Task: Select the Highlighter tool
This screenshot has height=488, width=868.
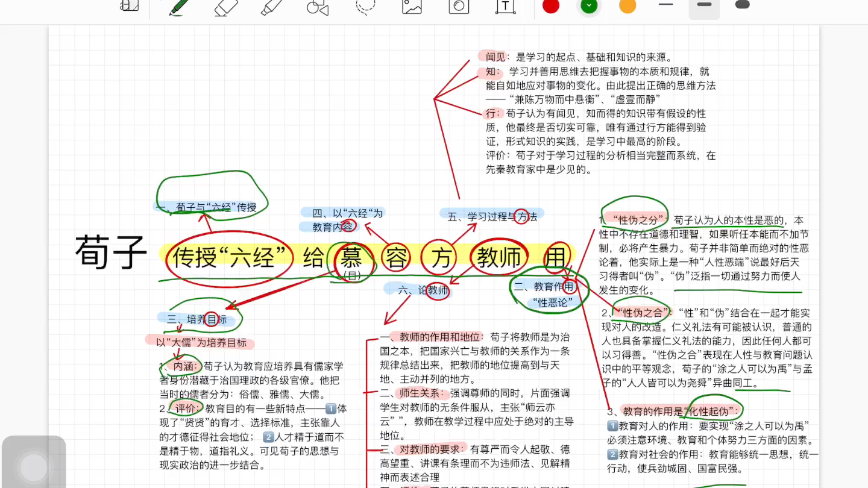Action: click(x=272, y=7)
